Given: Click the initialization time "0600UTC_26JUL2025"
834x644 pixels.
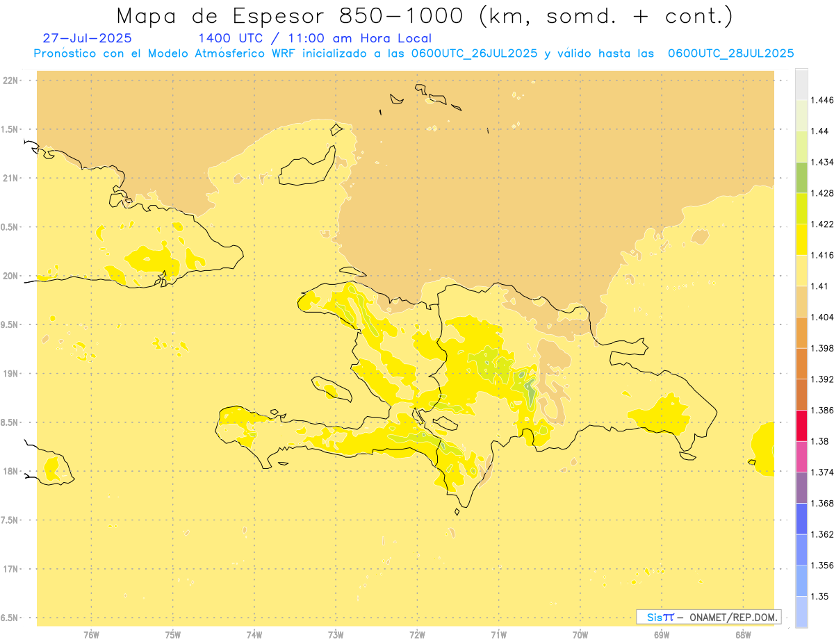Looking at the screenshot, I should click(473, 53).
